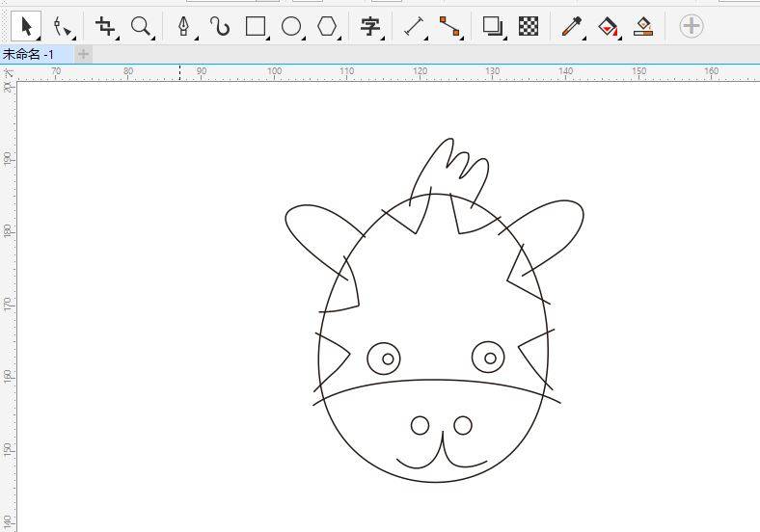Screen dimensions: 760x532
Task: Click the plus button to customize toolbox
Action: click(x=691, y=26)
